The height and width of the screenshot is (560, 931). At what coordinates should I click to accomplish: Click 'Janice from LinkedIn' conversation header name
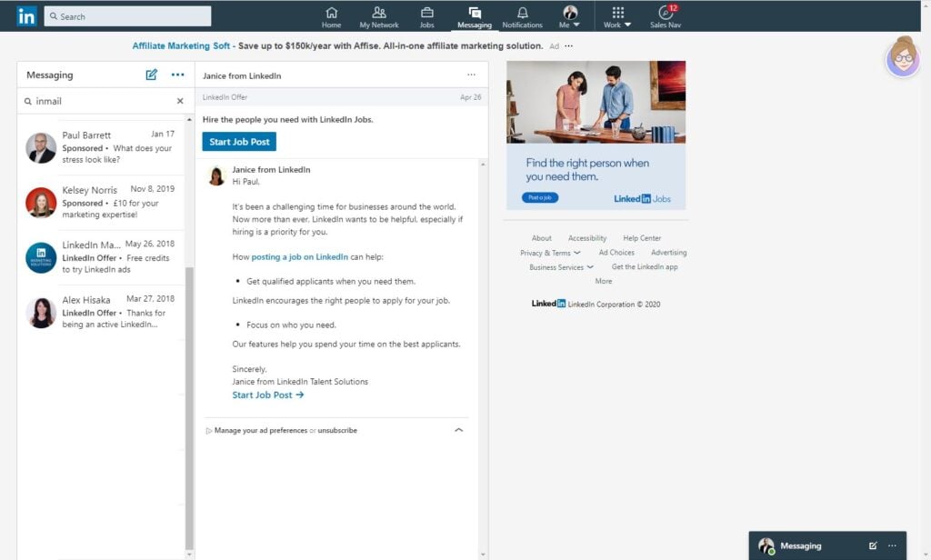tap(242, 76)
